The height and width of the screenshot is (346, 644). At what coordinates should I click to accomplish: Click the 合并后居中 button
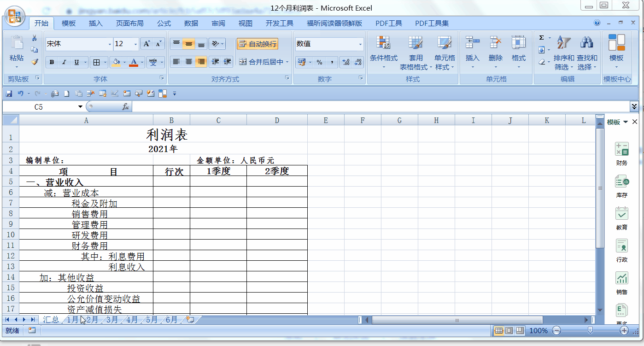pyautogui.click(x=265, y=61)
